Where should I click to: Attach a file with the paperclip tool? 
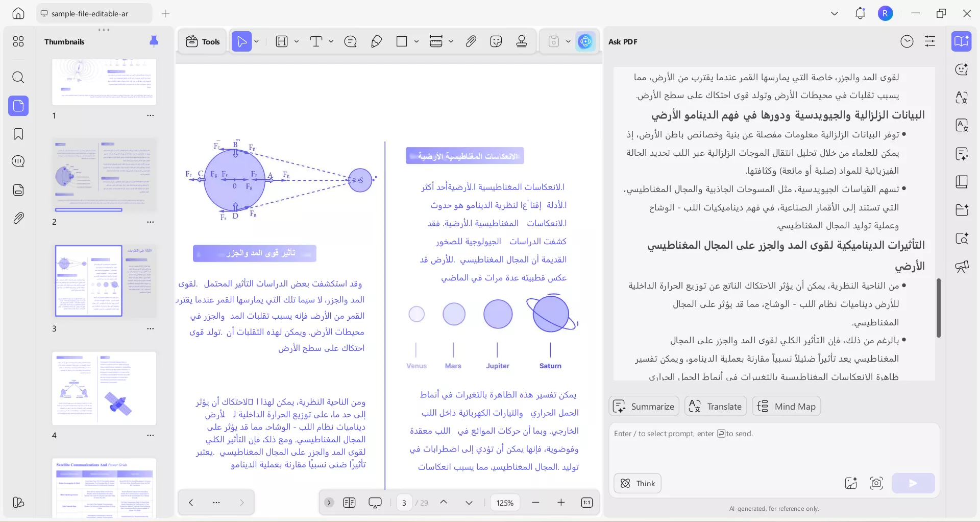point(471,41)
